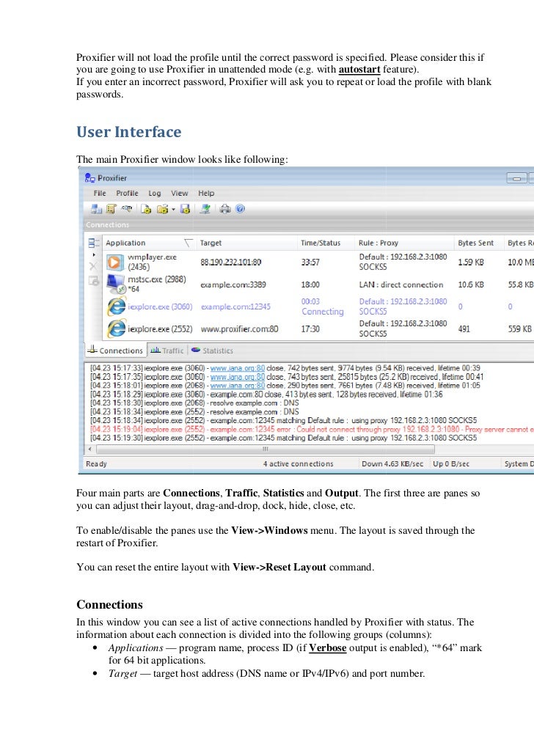
Task: Open the blue Help question mark icon
Action: (x=241, y=209)
